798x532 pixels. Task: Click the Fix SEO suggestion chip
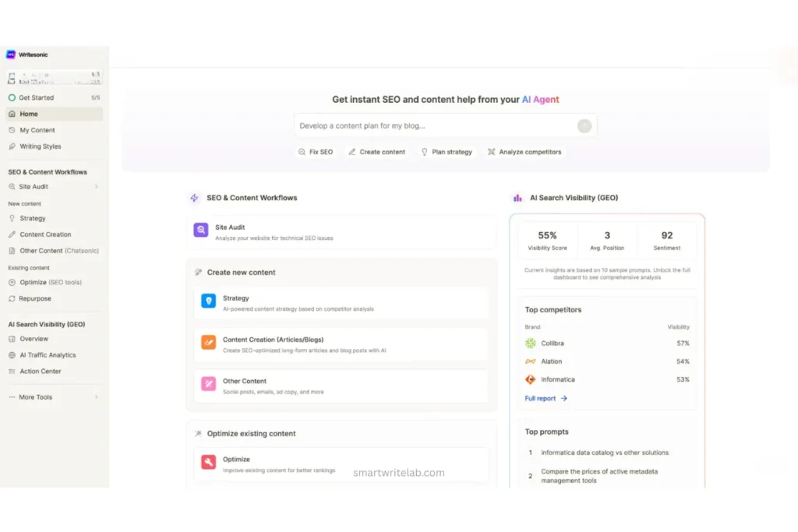click(x=316, y=152)
